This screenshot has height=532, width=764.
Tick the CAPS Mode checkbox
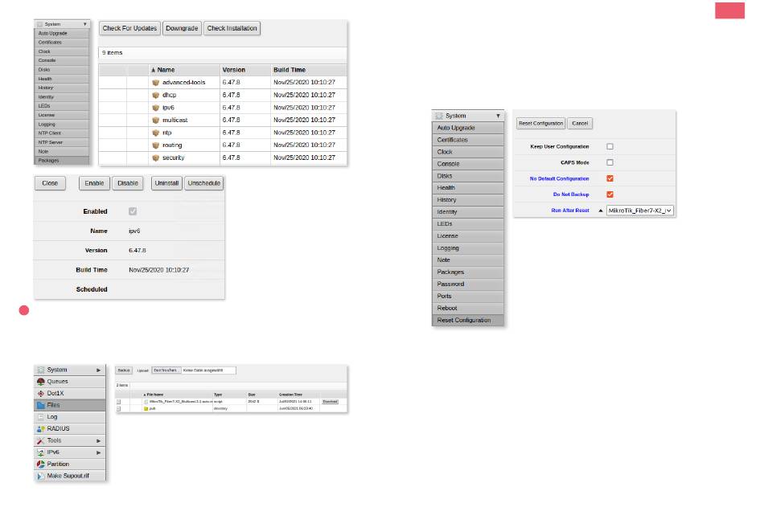coord(610,162)
